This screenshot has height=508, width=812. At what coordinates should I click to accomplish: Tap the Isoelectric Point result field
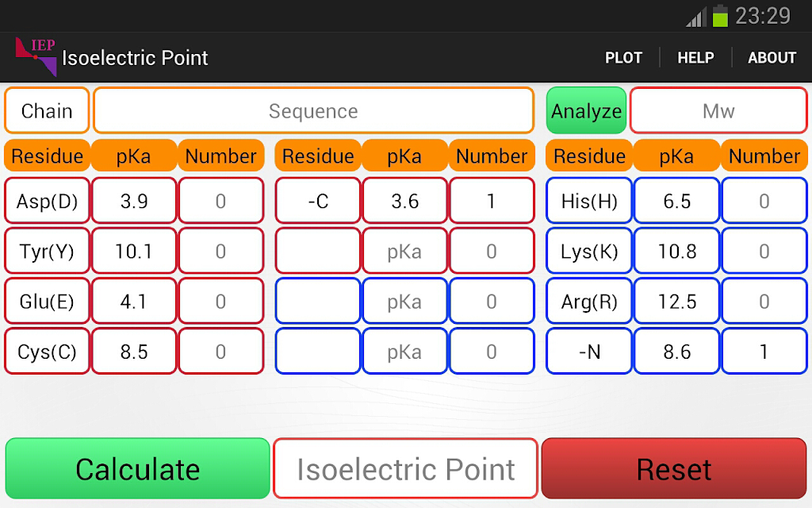click(405, 468)
